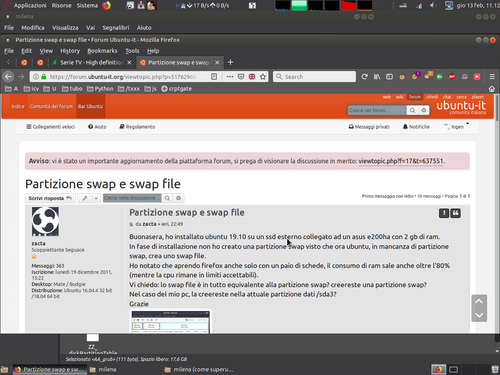
Task: Jump to page top with up arrow
Action: [x=479, y=301]
